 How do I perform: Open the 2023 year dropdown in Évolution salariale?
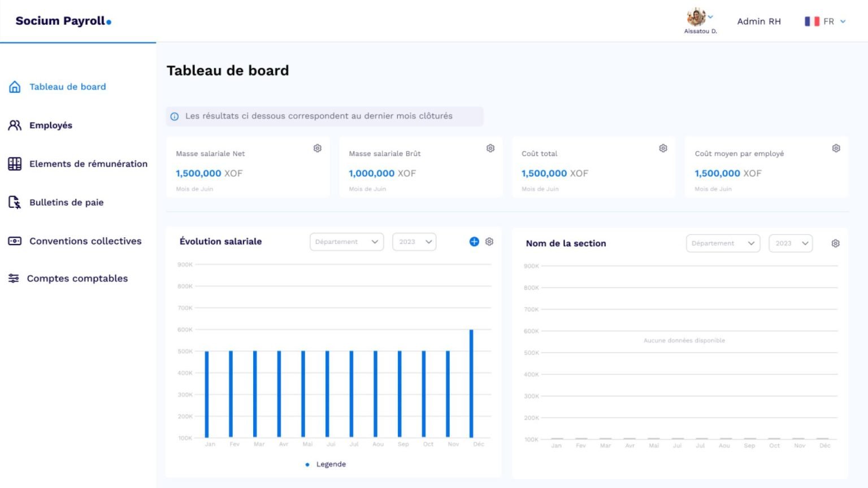tap(414, 242)
